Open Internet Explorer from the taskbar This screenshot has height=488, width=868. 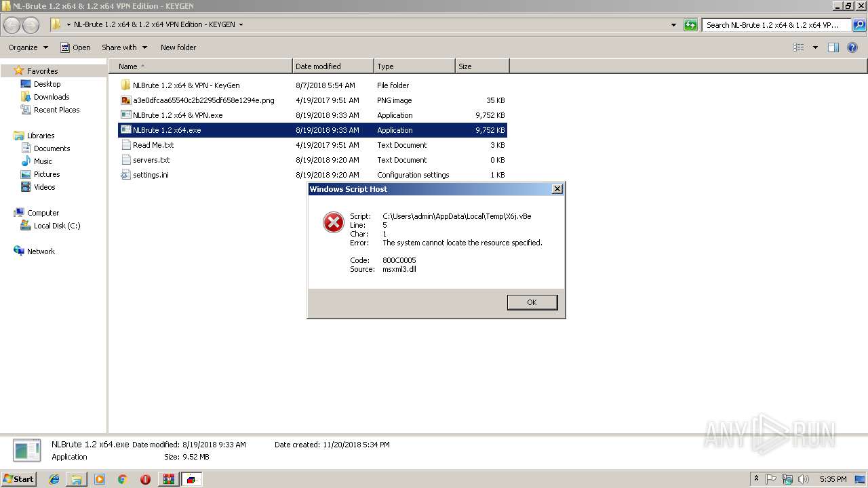[54, 479]
